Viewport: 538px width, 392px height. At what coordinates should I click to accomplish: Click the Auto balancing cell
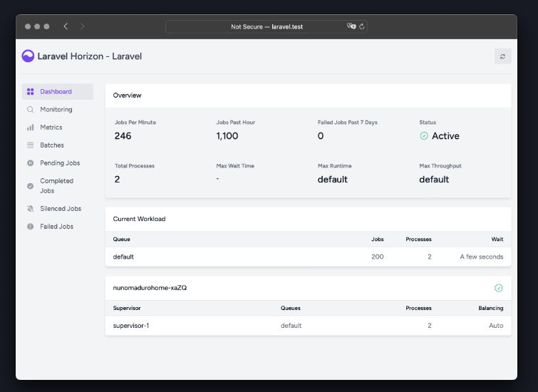496,326
